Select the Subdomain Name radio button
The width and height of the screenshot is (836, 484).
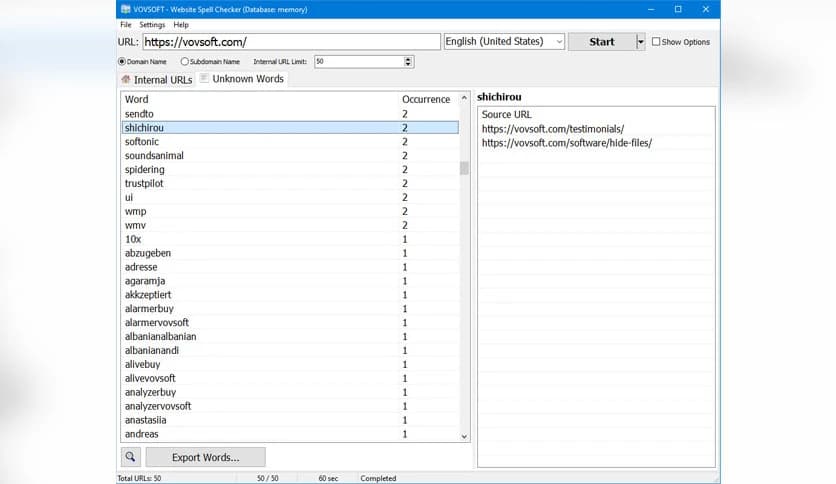(184, 61)
